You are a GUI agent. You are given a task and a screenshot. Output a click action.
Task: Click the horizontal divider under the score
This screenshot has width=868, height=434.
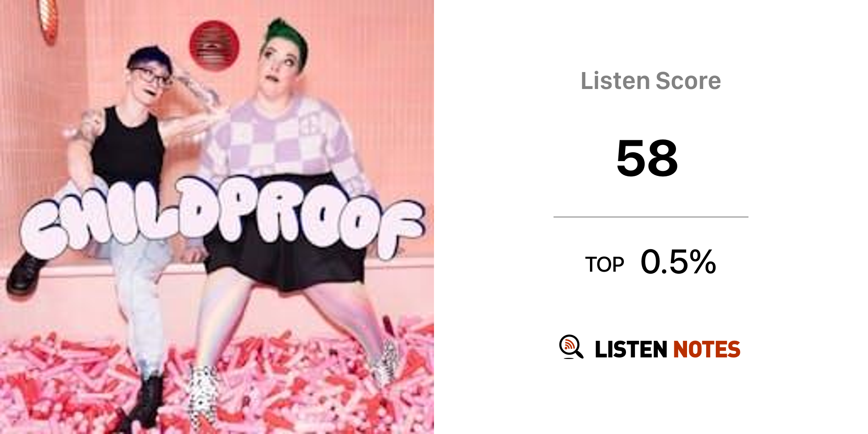click(651, 217)
